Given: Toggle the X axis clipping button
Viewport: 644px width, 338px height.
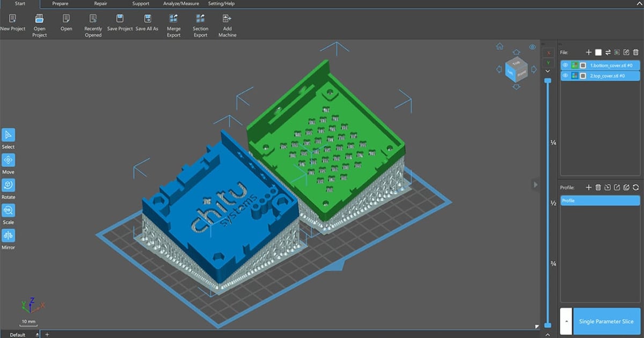Looking at the screenshot, I should click(x=547, y=53).
